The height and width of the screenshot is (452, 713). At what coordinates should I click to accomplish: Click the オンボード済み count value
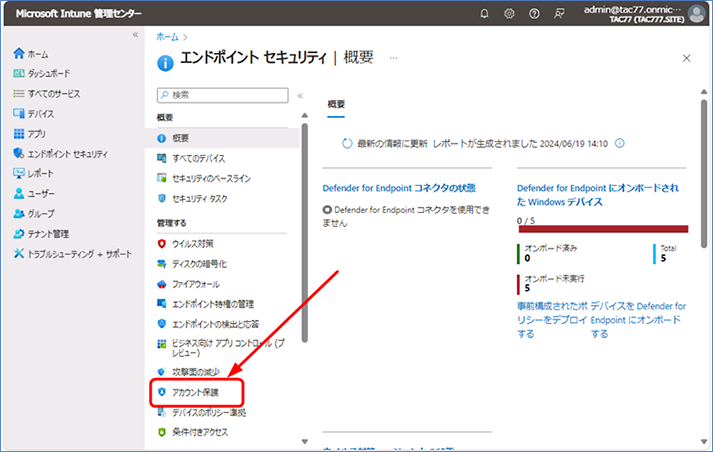pos(527,258)
